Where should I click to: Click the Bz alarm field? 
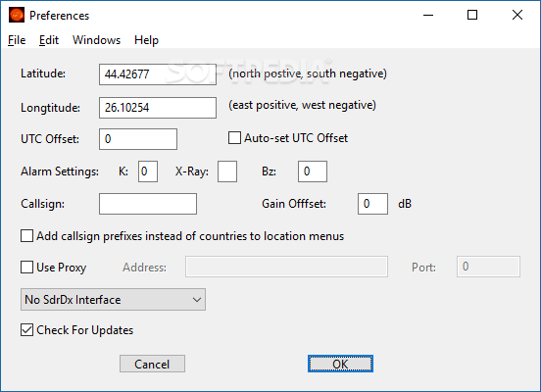313,171
